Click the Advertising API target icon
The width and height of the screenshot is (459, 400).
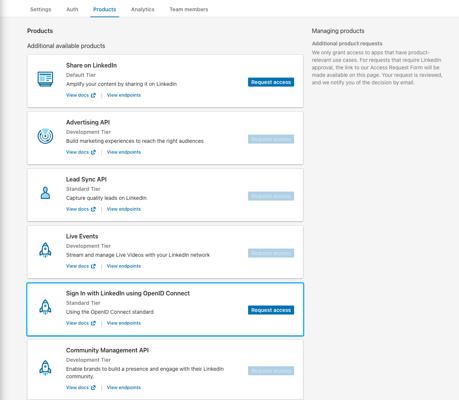point(45,136)
